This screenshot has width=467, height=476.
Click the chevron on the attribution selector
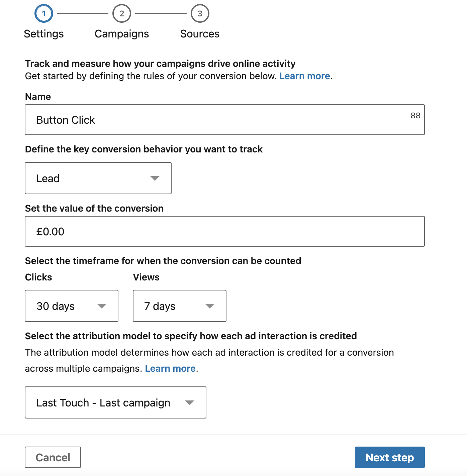190,402
